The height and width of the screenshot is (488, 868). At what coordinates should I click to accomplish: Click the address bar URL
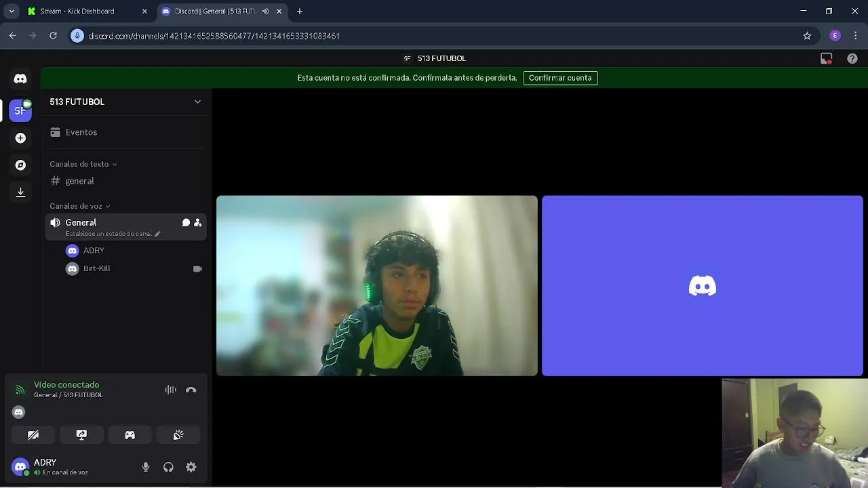click(214, 36)
